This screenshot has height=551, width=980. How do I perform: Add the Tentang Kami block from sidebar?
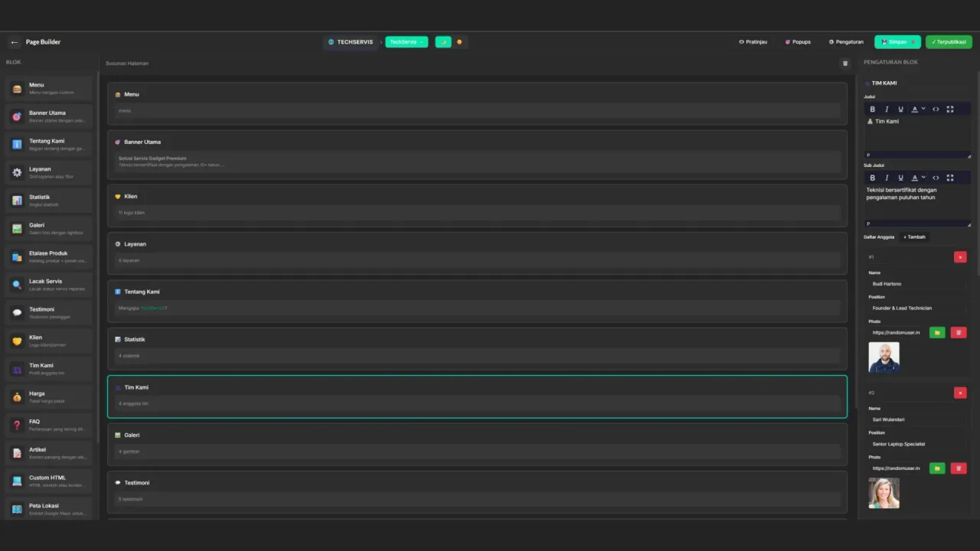point(49,145)
